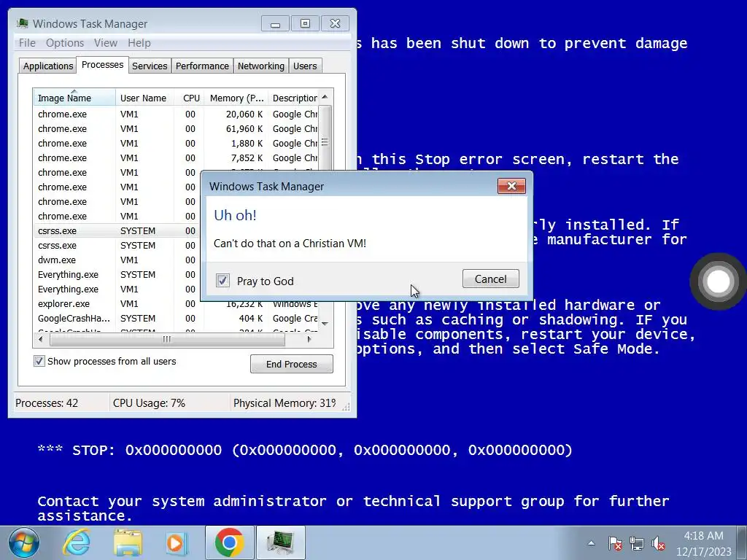Screen dimensions: 747x560
Task: Click the End Process button
Action: [292, 365]
